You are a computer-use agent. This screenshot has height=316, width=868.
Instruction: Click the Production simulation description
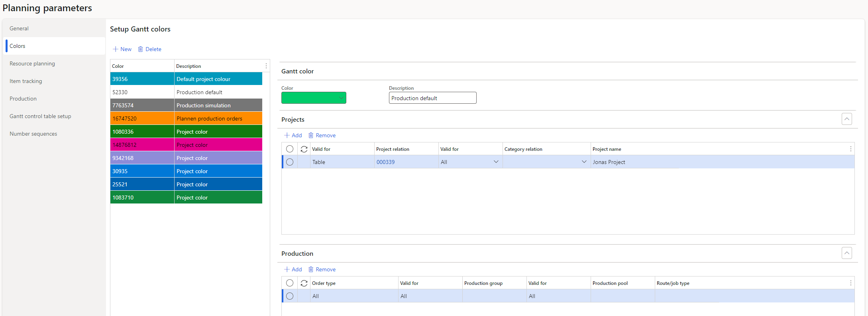[218, 105]
